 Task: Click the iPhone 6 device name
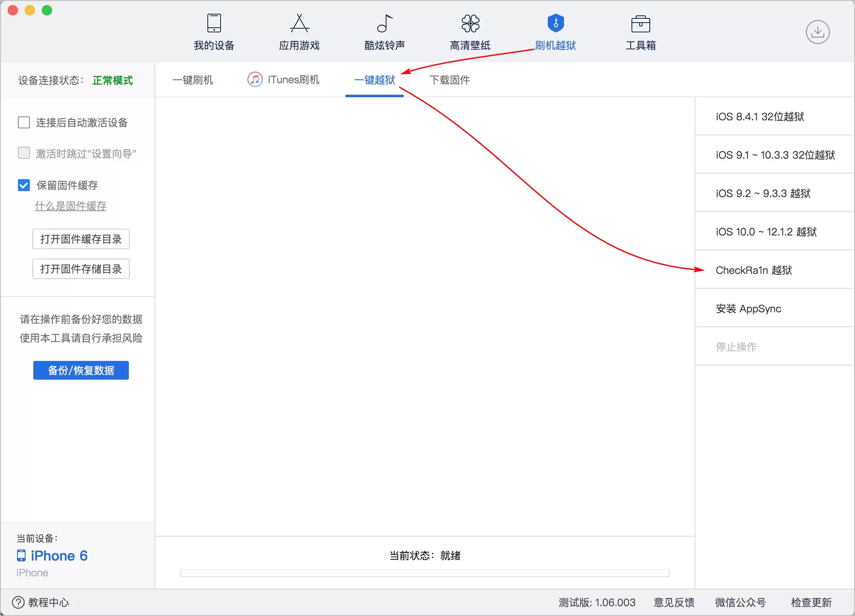click(x=59, y=555)
